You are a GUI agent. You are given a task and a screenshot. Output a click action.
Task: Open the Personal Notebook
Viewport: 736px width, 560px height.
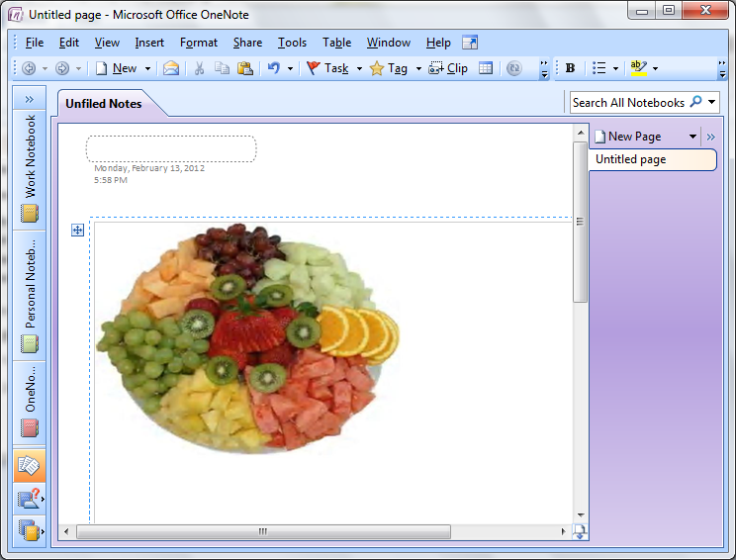(30, 296)
